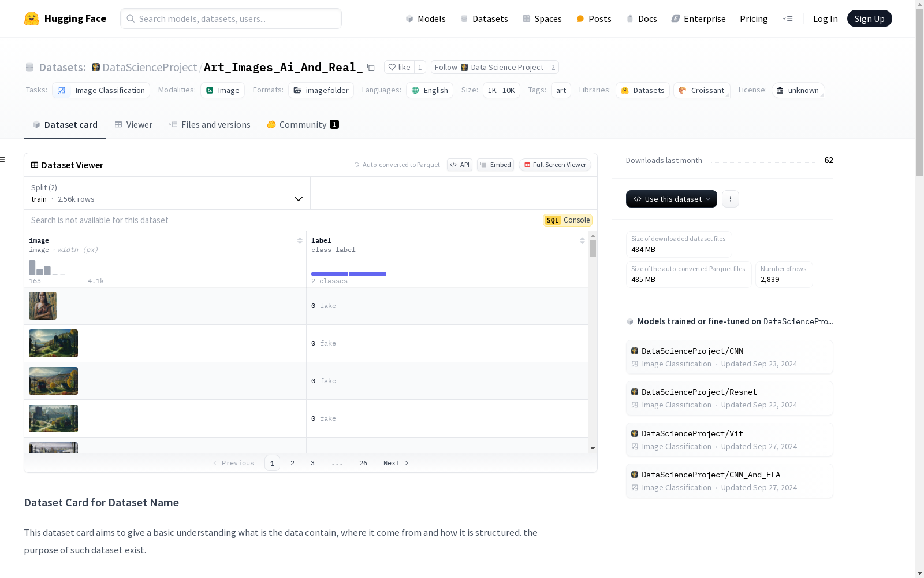This screenshot has width=924, height=578.
Task: Click the heart like button
Action: (x=399, y=67)
